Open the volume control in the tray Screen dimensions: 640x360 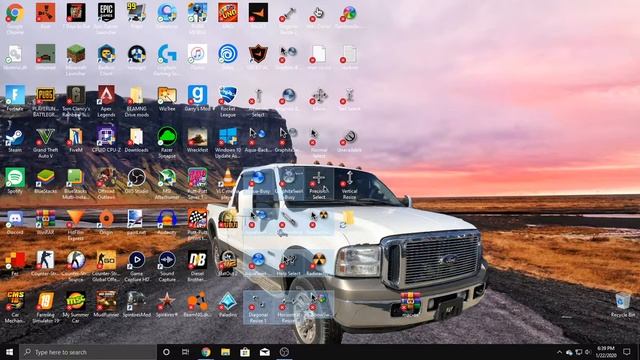click(588, 352)
